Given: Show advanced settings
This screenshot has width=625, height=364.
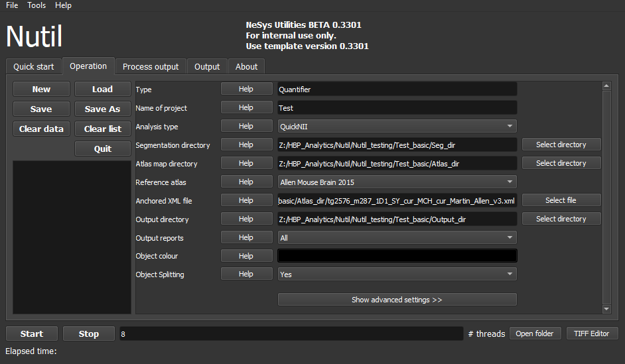Looking at the screenshot, I should click(x=397, y=300).
